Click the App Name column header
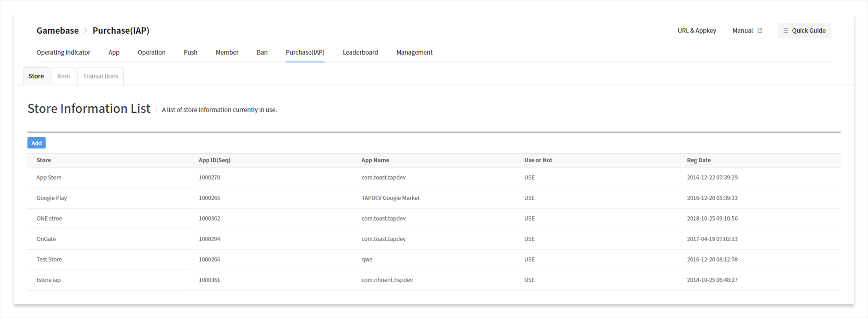The width and height of the screenshot is (868, 318). pos(375,160)
